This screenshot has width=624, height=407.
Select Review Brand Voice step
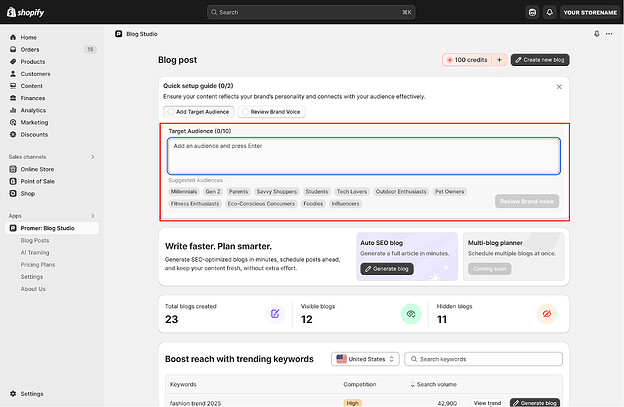[271, 112]
